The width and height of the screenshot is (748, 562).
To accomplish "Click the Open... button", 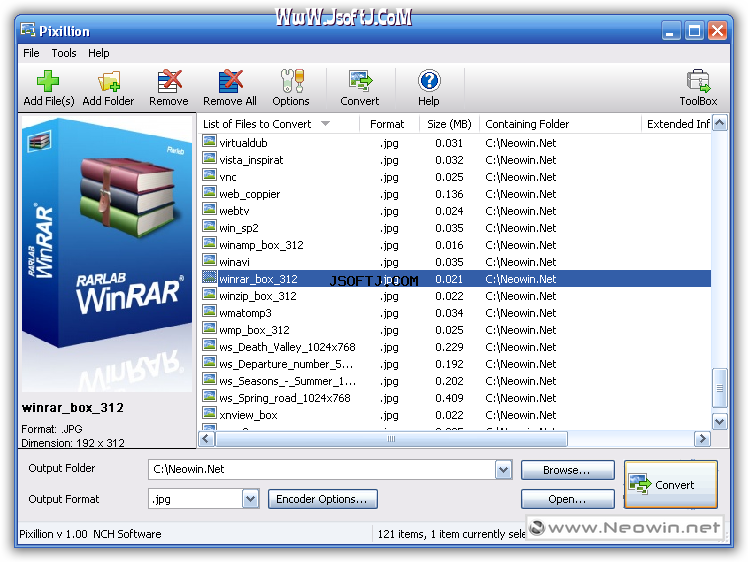I will [x=567, y=499].
